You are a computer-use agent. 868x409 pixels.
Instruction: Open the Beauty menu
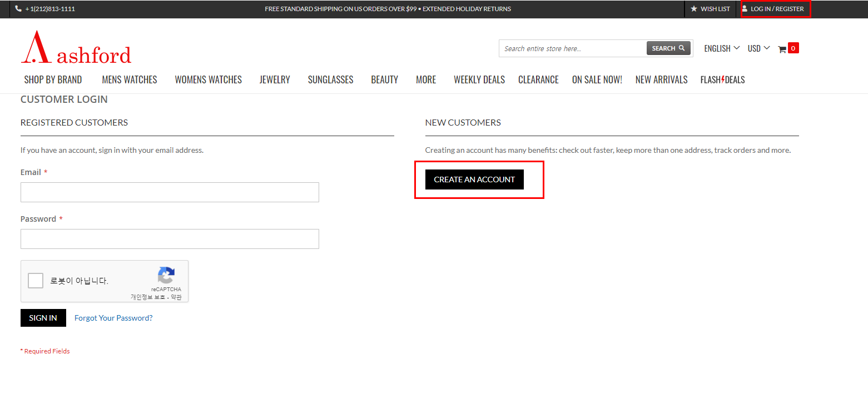[x=385, y=79]
